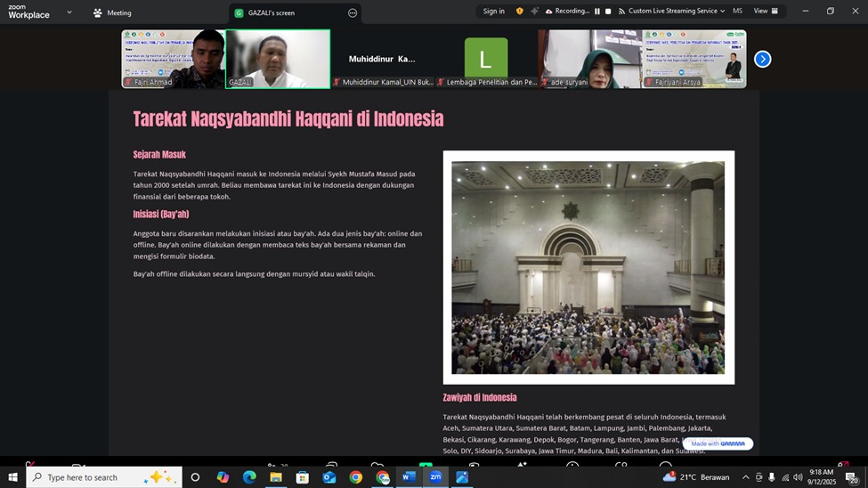Open the View layout menu
This screenshot has width=868, height=488.
pyautogui.click(x=766, y=12)
